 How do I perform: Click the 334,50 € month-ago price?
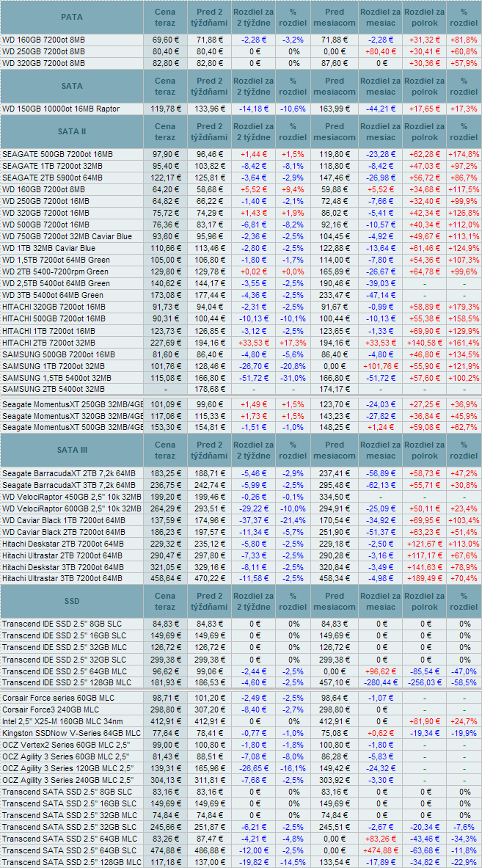point(335,496)
